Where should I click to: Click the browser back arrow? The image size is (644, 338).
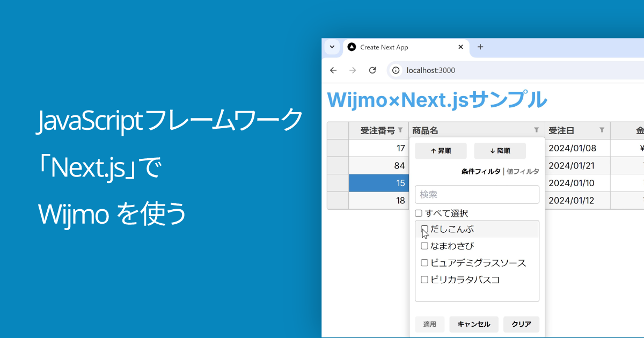pos(333,70)
